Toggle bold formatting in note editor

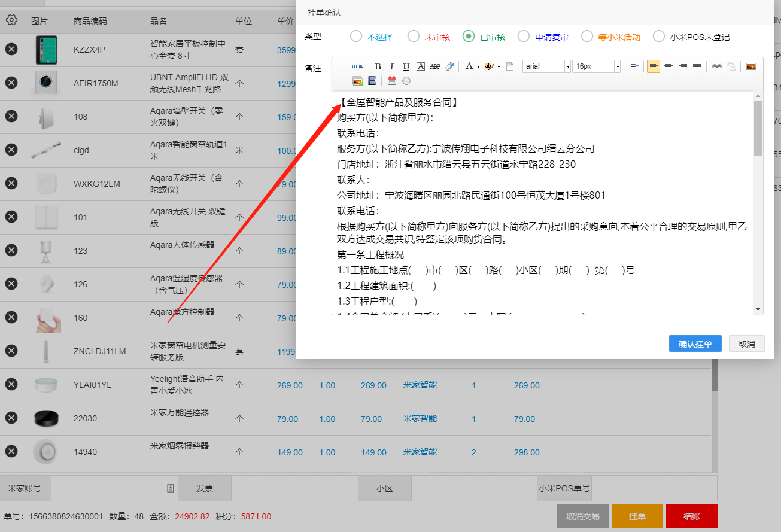coord(378,66)
